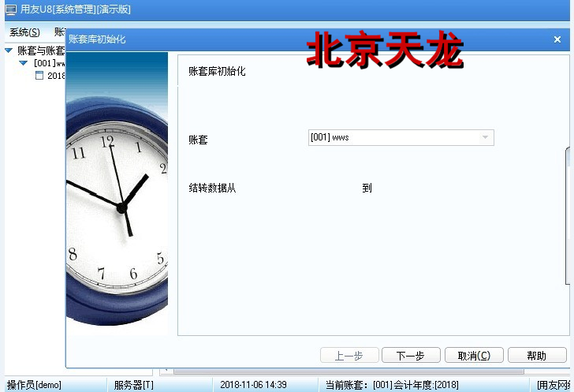Click the 2018 item's document icon
Viewport: 574px width, 392px height.
click(39, 76)
